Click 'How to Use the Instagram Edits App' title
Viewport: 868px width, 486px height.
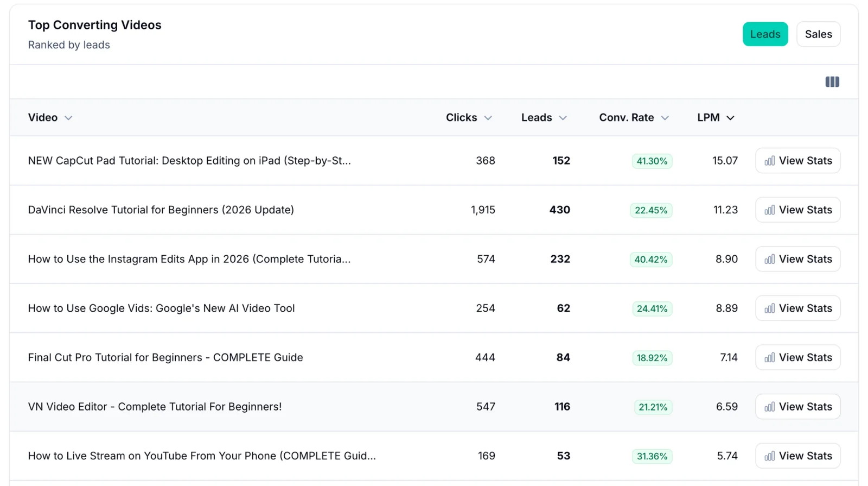click(189, 259)
